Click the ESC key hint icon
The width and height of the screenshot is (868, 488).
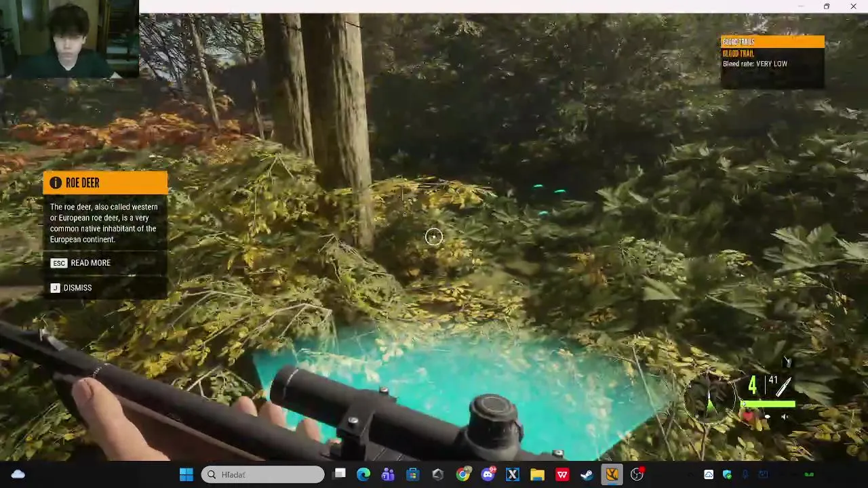point(58,263)
